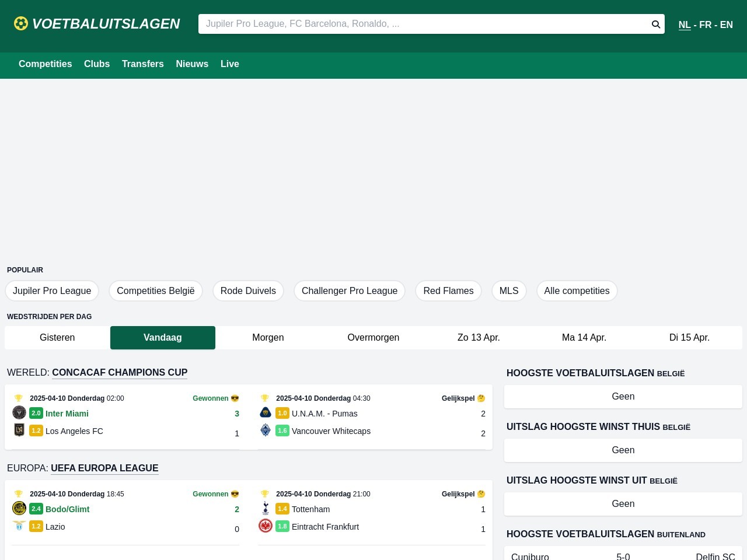The image size is (747, 560).
Task: Click the 1.6 rating badge for Vancouver Whitecaps
Action: pyautogui.click(x=282, y=430)
